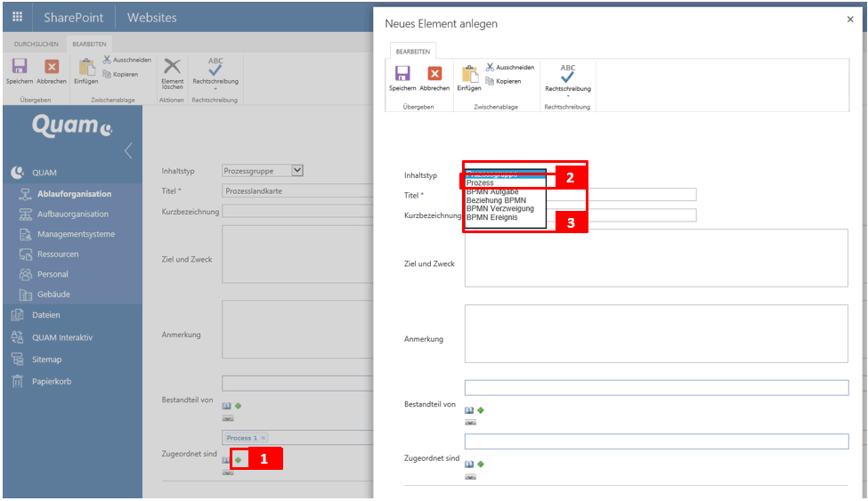The image size is (868, 501).
Task: Open the SharePoint app launcher grid
Action: click(x=18, y=17)
